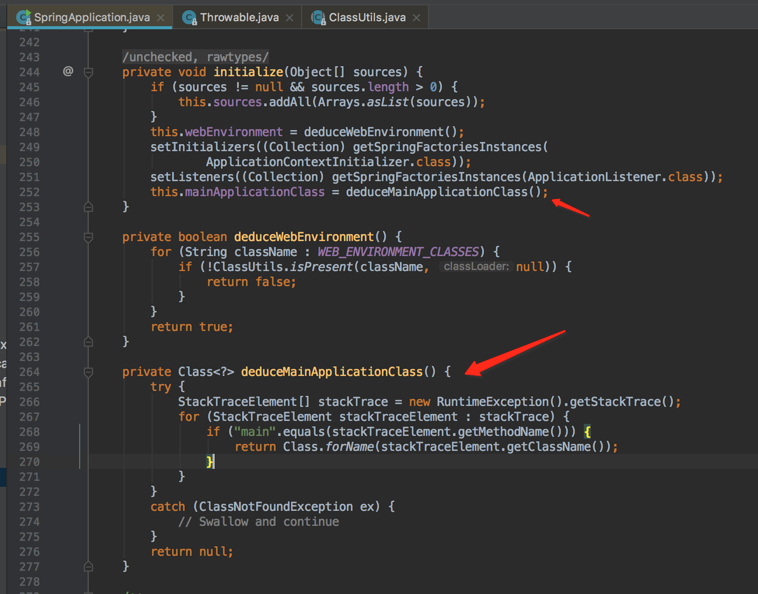Click line number 270 in the gutter
Viewport: 758px width, 594px height.
coord(29,462)
